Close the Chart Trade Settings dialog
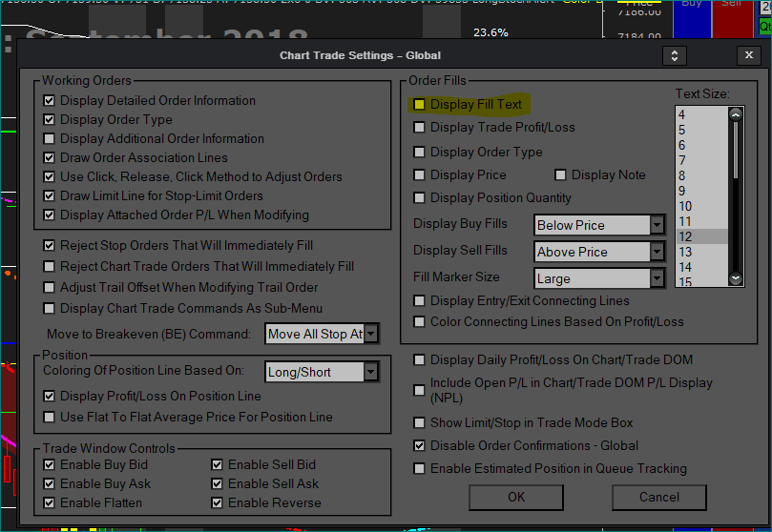772x532 pixels. pyautogui.click(x=748, y=55)
